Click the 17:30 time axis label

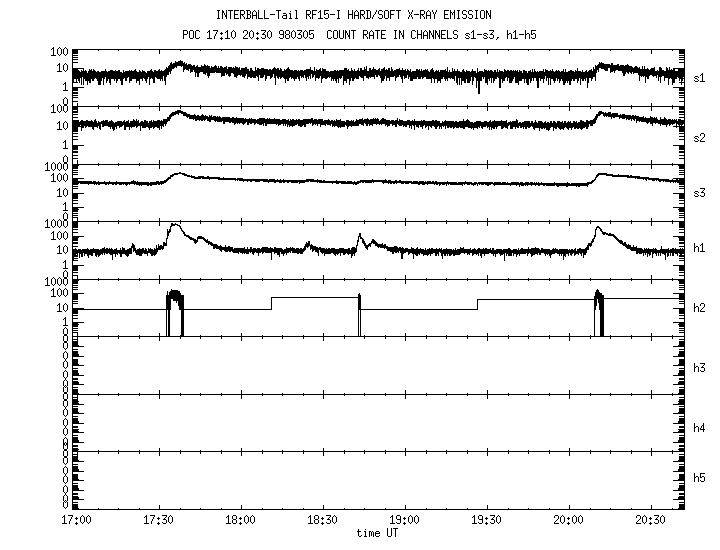click(158, 520)
